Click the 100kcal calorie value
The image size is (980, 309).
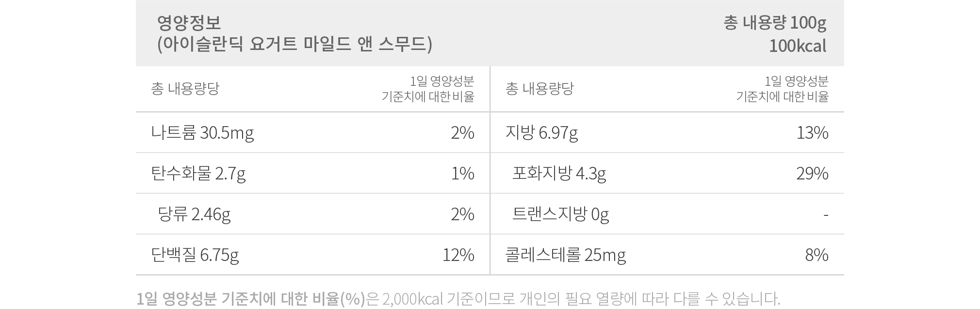coord(798,46)
